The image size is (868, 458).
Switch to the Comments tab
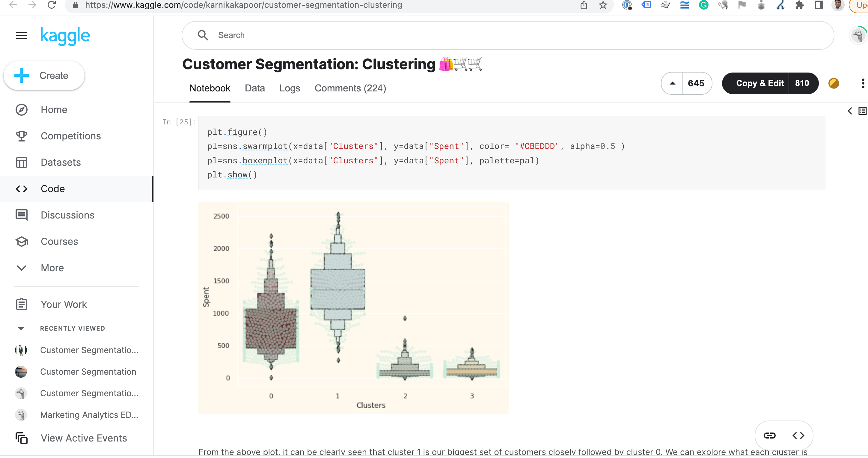pyautogui.click(x=350, y=88)
